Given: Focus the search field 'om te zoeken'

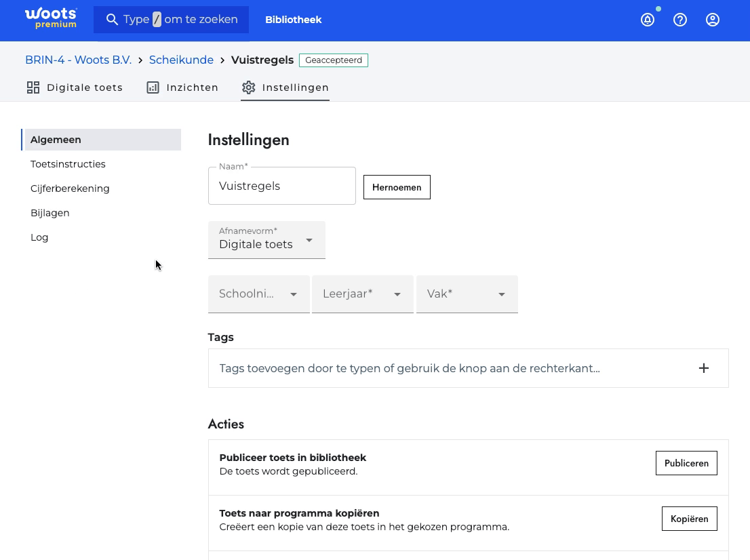Looking at the screenshot, I should click(172, 20).
